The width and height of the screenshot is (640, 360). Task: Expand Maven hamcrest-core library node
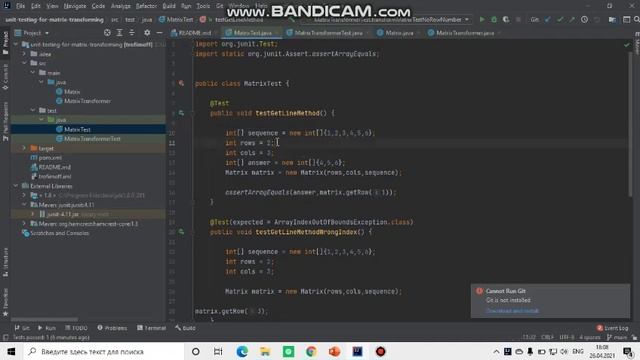tap(24, 224)
